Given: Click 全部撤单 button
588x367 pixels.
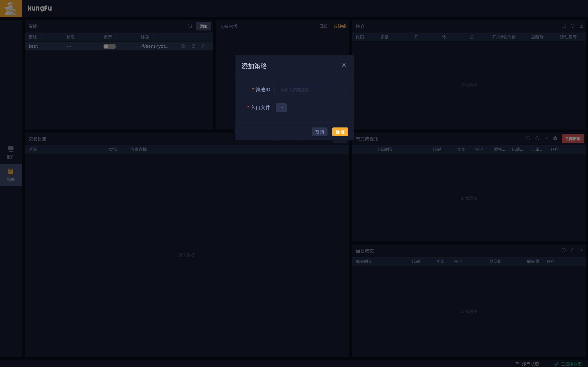Looking at the screenshot, I should coord(573,139).
